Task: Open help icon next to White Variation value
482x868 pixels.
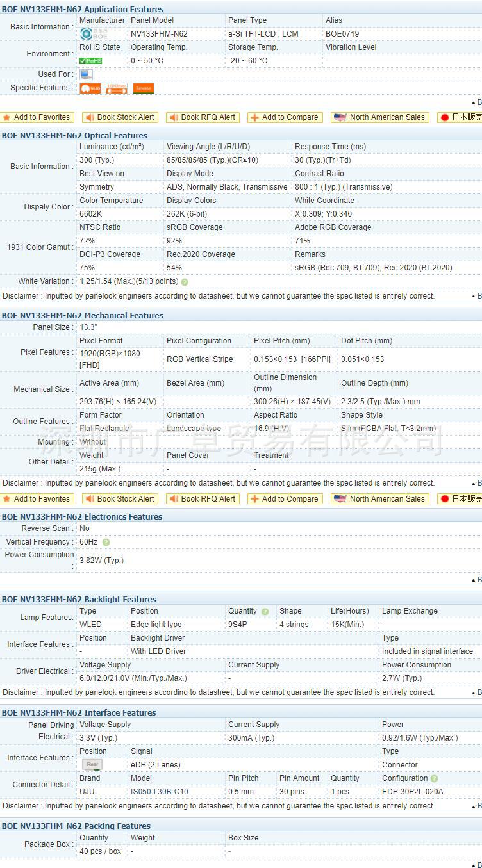Action: coord(185,282)
